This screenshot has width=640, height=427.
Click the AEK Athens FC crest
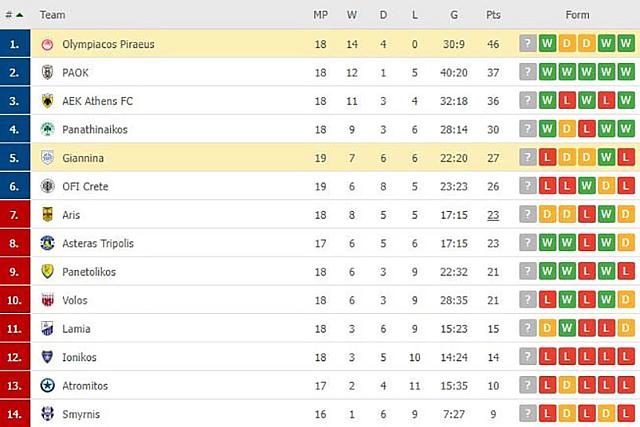(47, 101)
